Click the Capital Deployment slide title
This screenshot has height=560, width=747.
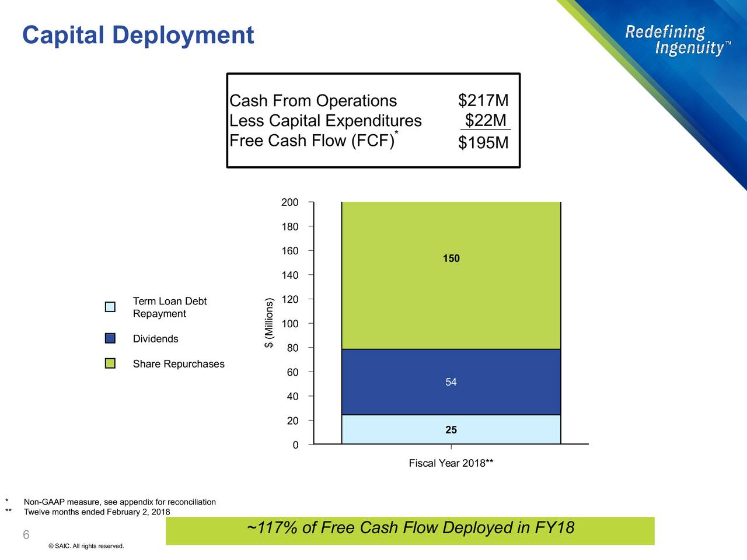(138, 35)
